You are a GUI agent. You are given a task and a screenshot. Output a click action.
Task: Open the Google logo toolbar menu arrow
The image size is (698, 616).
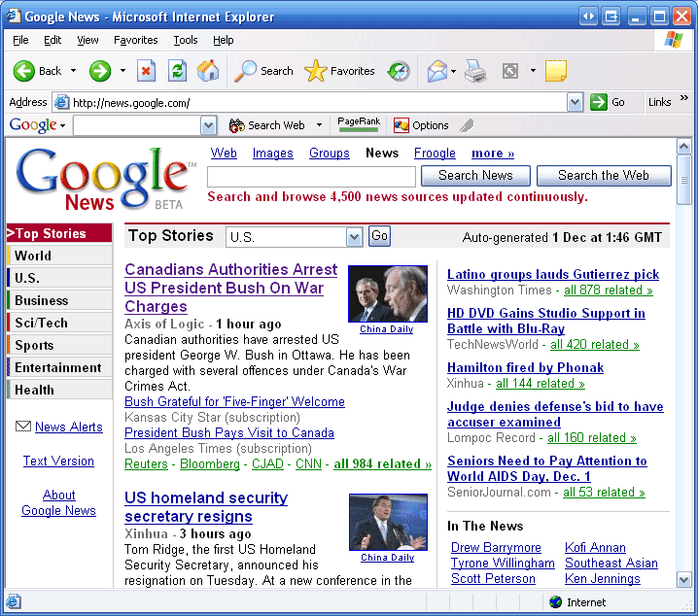(x=63, y=126)
